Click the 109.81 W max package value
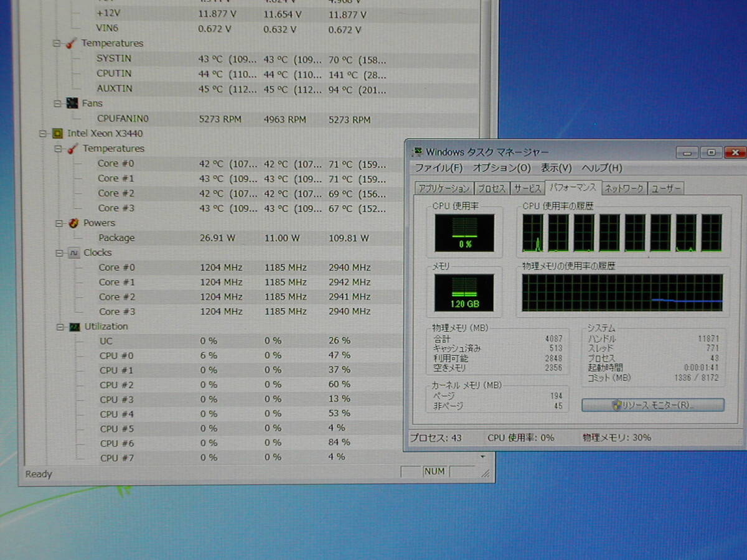Screen dimensions: 747x560 coord(349,238)
